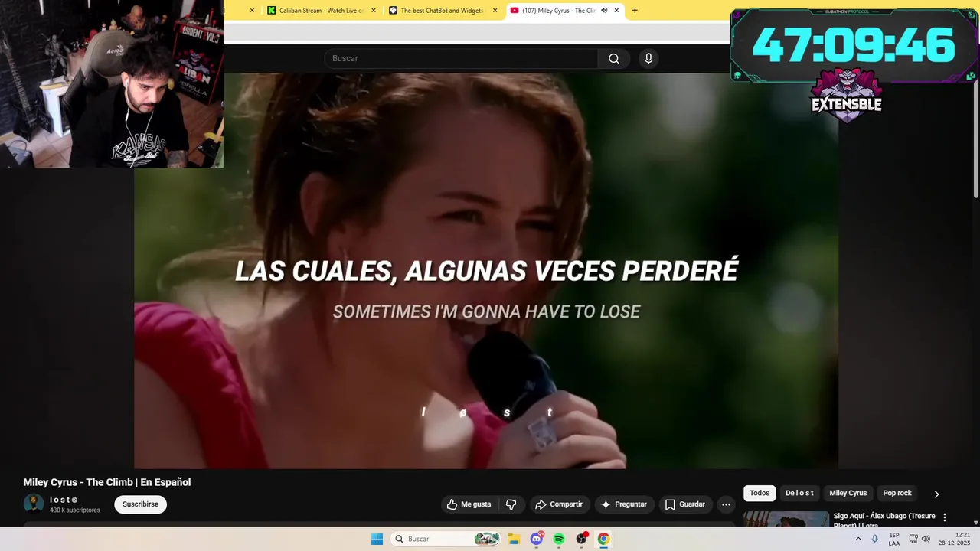Open OBS Studio from the taskbar

coord(581,539)
